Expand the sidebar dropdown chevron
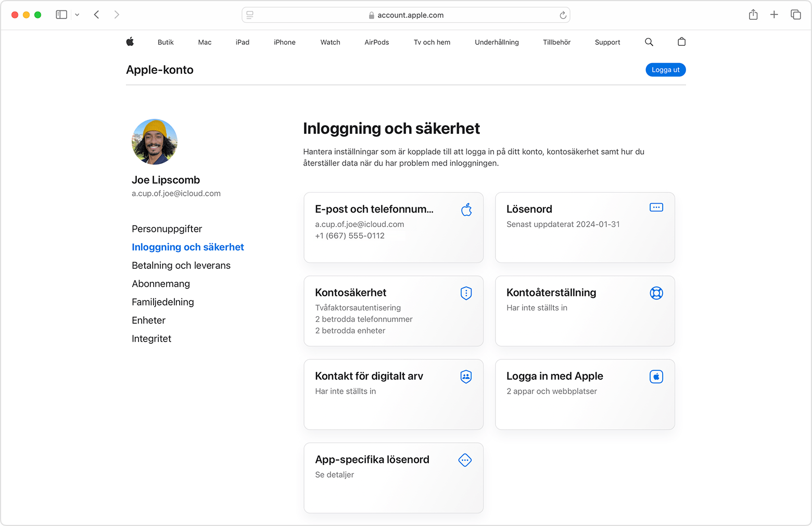This screenshot has width=812, height=526. pos(77,15)
